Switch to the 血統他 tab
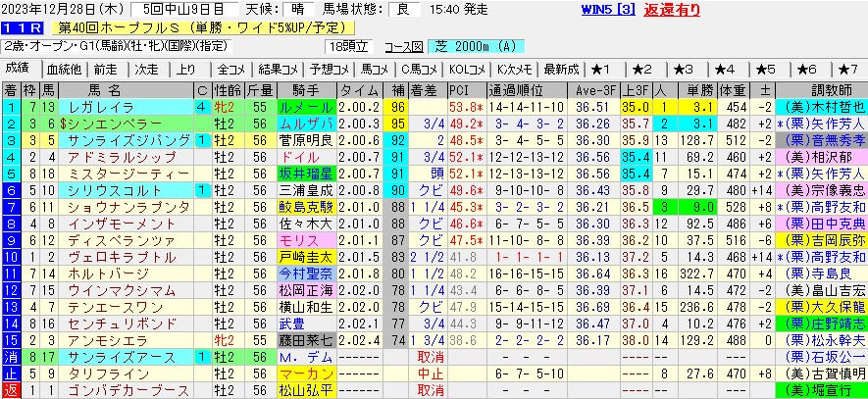Image resolution: width=868 pixels, height=399 pixels. [64, 70]
